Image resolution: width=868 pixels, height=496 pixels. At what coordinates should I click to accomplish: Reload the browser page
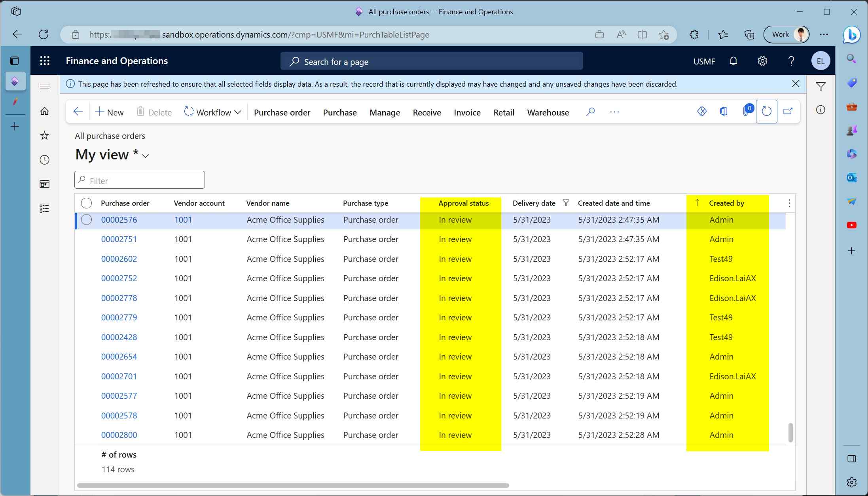click(44, 34)
